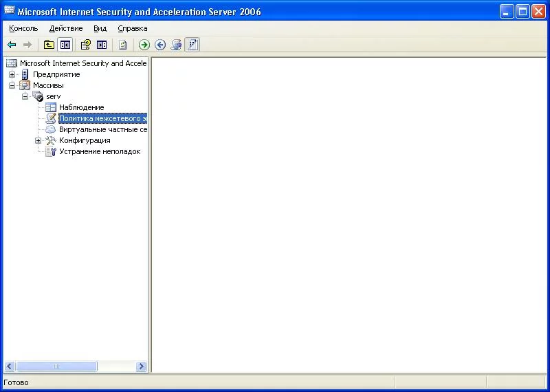Click the Up one level folder icon
Image resolution: width=550 pixels, height=392 pixels.
49,45
